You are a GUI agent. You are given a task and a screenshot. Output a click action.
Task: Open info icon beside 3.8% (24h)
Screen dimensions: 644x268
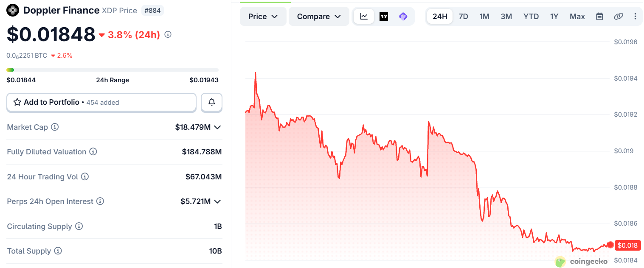tap(168, 34)
